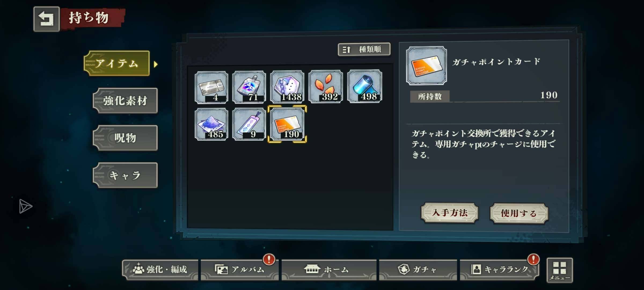Screen dimensions: 644x290
Task: Open the 呪物 category tab
Action: 125,138
